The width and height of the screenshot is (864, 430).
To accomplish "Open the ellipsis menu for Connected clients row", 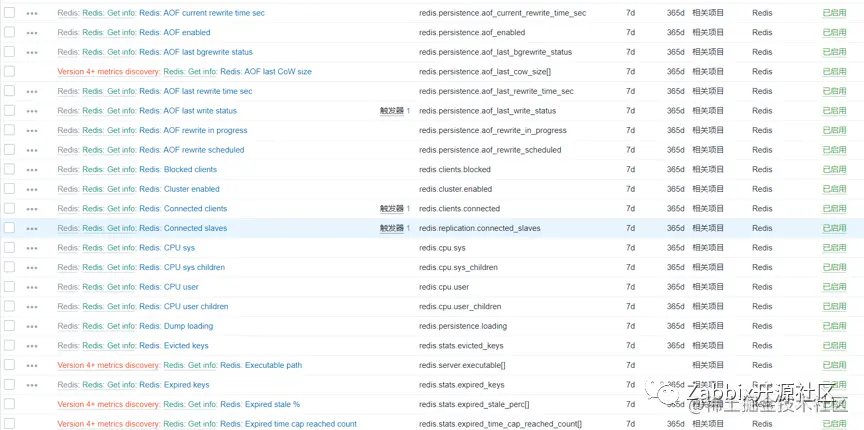I will click(x=32, y=209).
